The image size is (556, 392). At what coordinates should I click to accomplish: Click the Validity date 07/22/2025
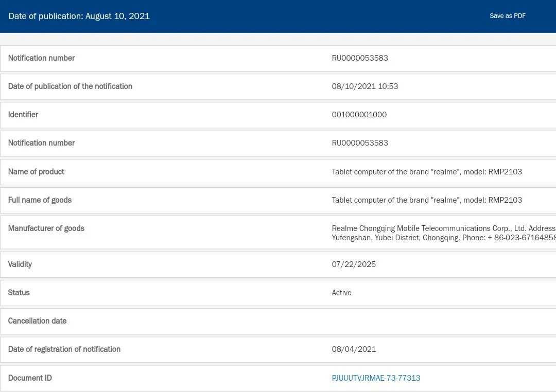point(354,264)
